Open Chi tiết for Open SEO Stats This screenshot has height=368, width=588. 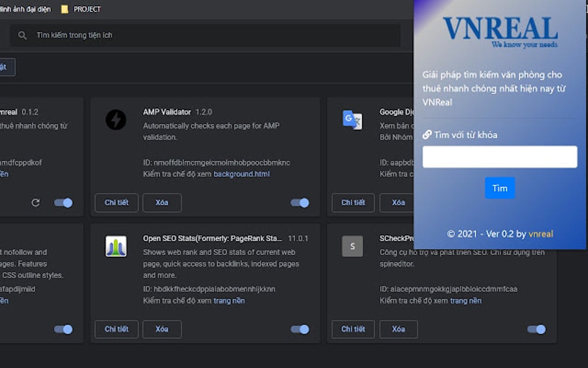[x=116, y=329]
